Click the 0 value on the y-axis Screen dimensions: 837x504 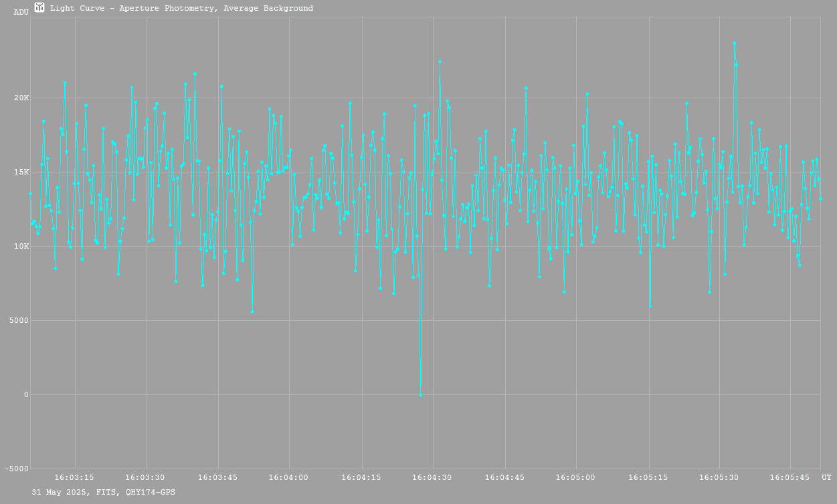click(x=26, y=395)
